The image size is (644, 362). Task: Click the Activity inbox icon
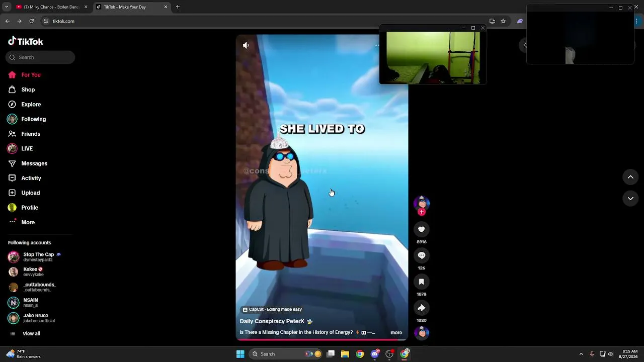12,178
